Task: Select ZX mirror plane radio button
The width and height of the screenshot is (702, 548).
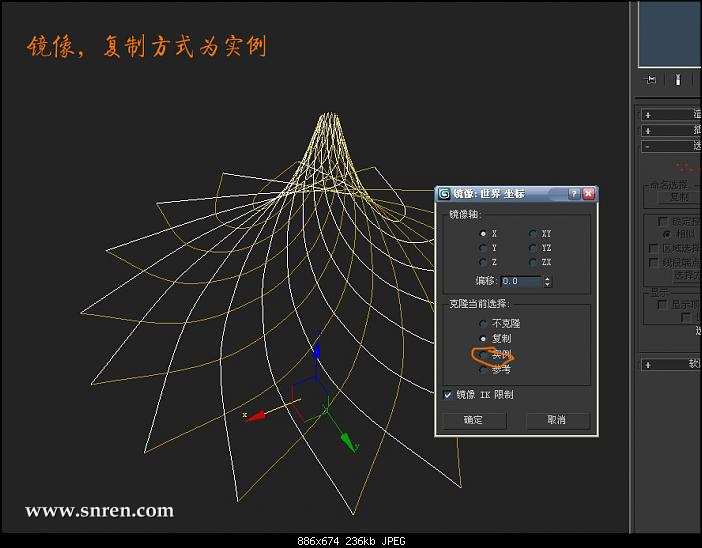Action: point(533,262)
